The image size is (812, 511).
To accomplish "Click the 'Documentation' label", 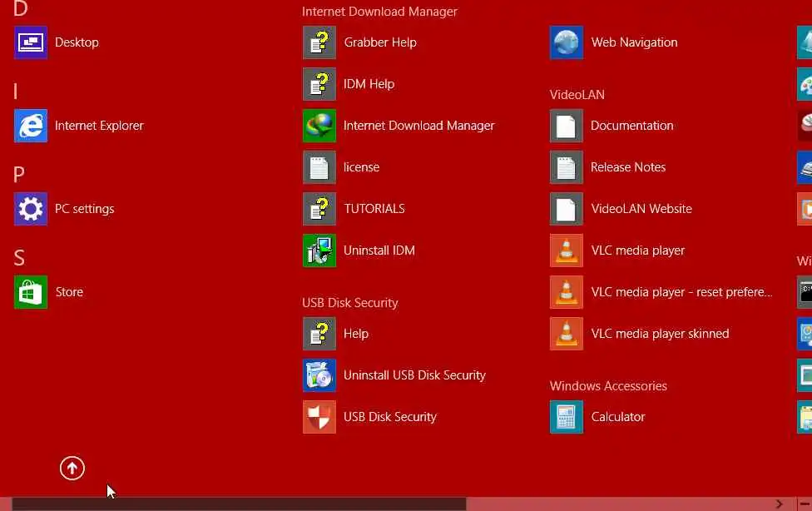I will click(632, 126).
